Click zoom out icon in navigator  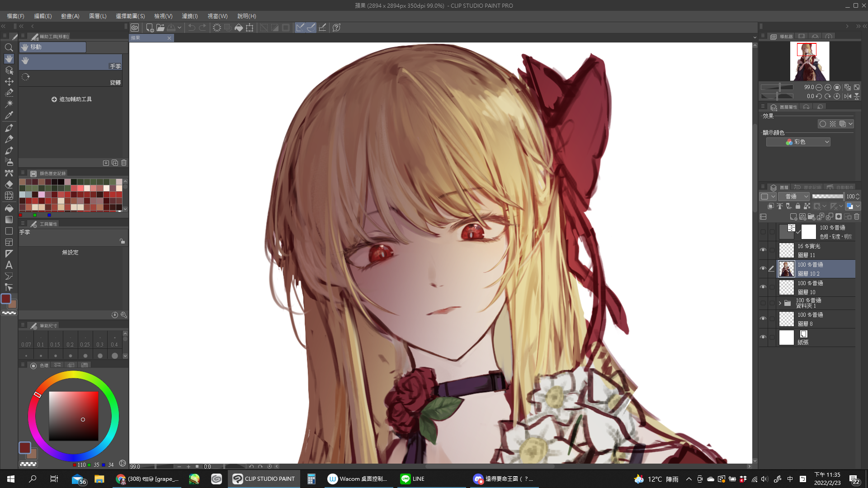click(819, 87)
